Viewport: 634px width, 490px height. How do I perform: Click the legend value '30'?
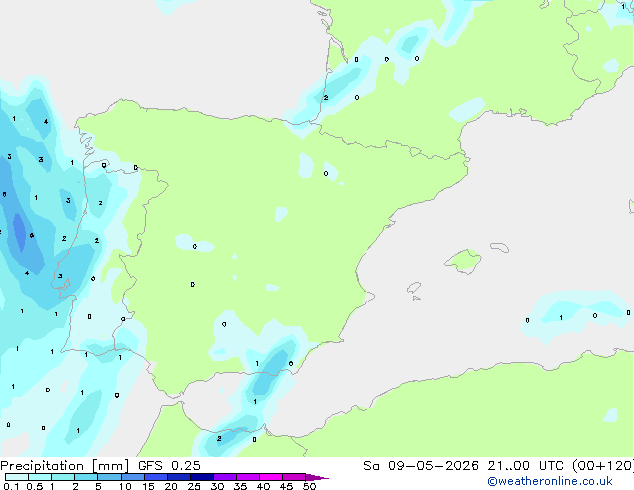point(217,486)
